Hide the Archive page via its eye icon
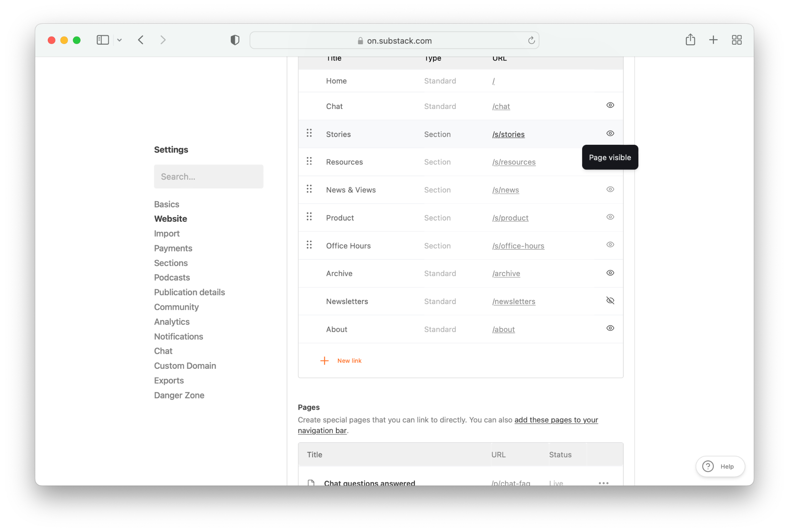Image resolution: width=789 pixels, height=532 pixels. pyautogui.click(x=610, y=273)
